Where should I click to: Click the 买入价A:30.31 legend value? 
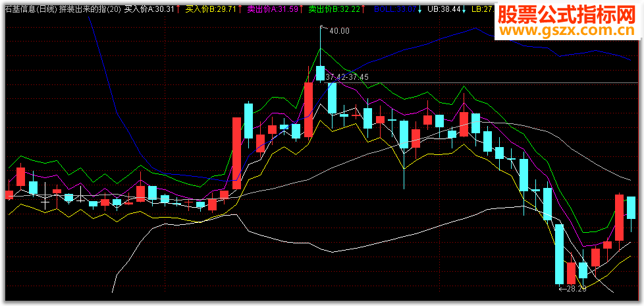tap(150, 9)
